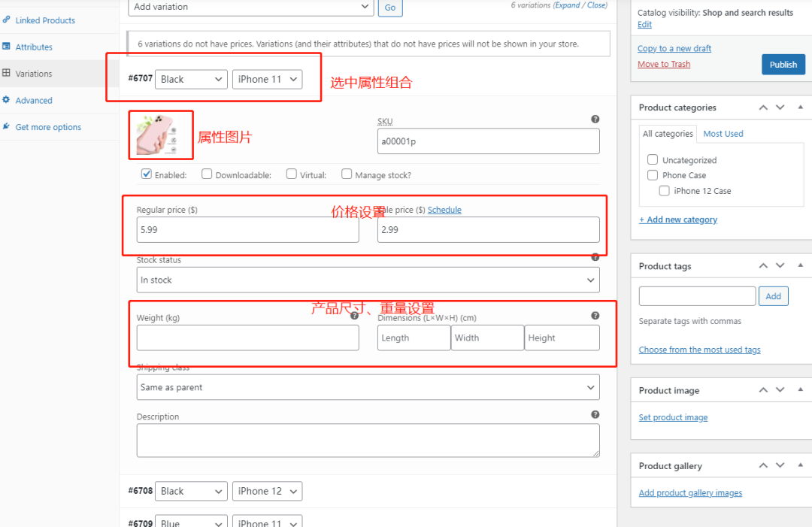
Task: Enable the Manage stock checkbox
Action: pos(347,174)
